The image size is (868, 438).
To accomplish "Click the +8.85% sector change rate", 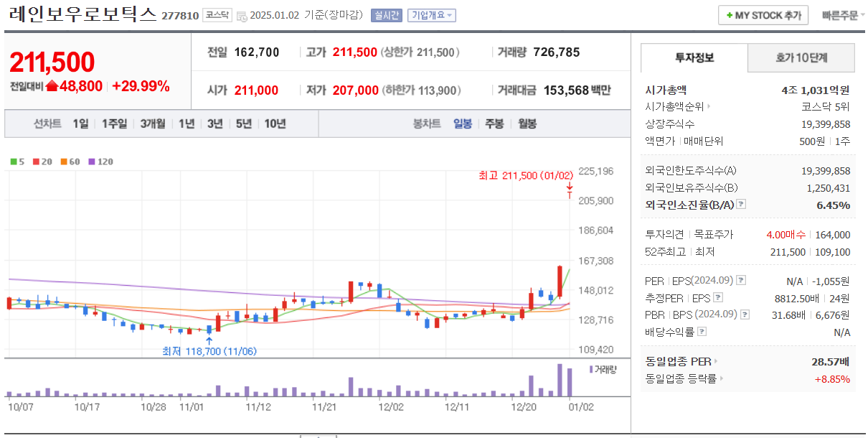I will click(832, 378).
